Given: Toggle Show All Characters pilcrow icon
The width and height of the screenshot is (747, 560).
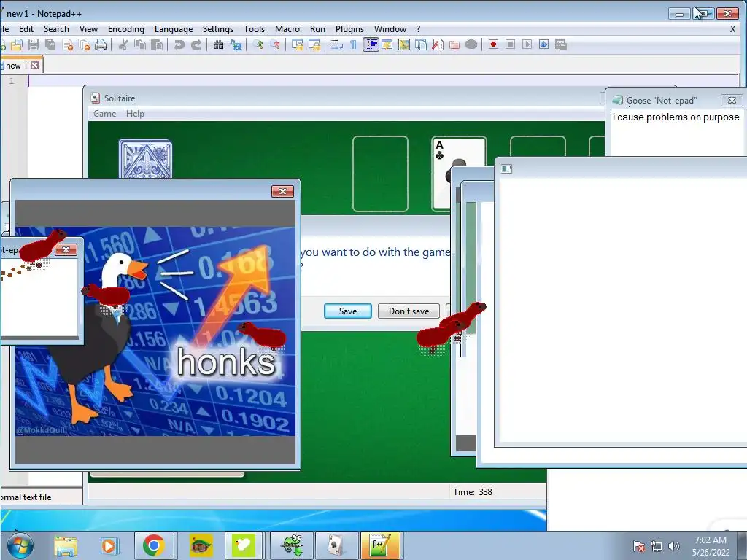Looking at the screenshot, I should coord(354,44).
